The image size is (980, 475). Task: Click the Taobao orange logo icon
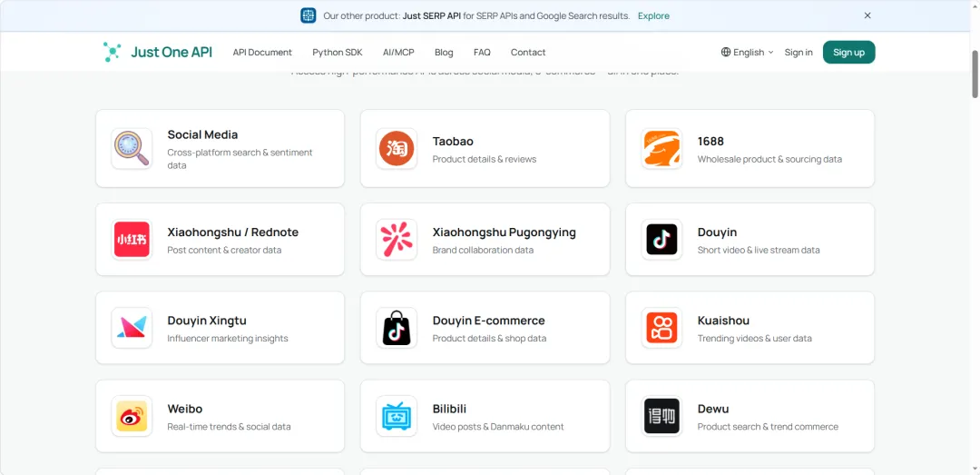click(x=397, y=148)
